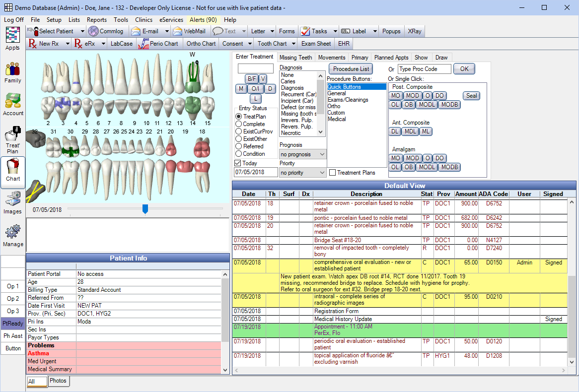
Task: Select the Complete entry status
Action: (239, 124)
